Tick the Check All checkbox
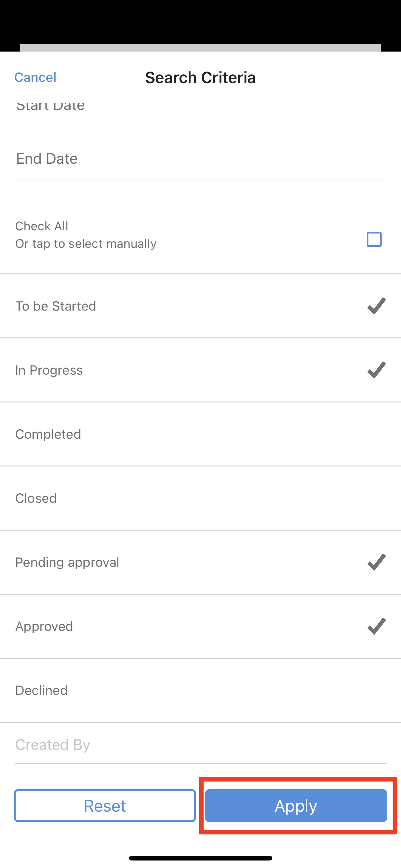 tap(374, 239)
